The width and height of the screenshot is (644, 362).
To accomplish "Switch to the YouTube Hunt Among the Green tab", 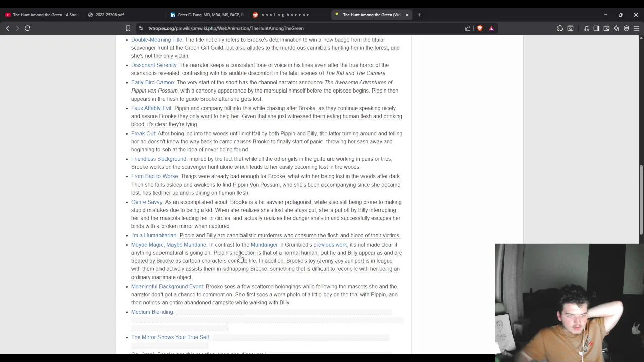I will click(41, 15).
